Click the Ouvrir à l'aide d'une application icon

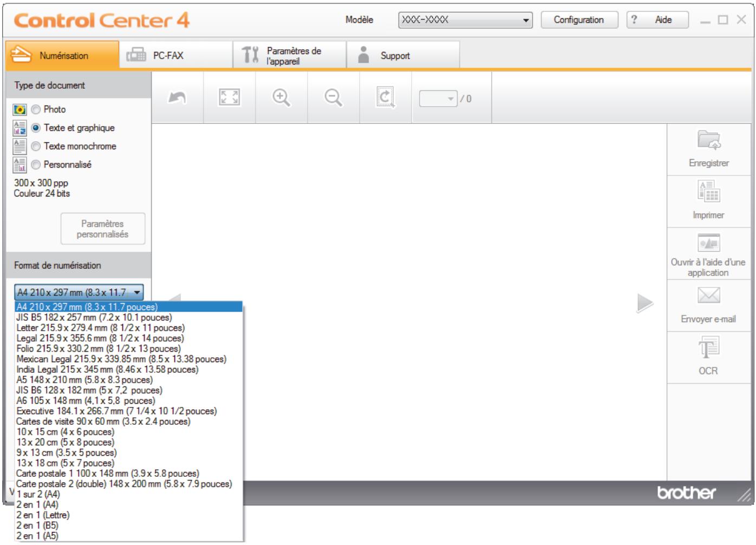[x=708, y=243]
